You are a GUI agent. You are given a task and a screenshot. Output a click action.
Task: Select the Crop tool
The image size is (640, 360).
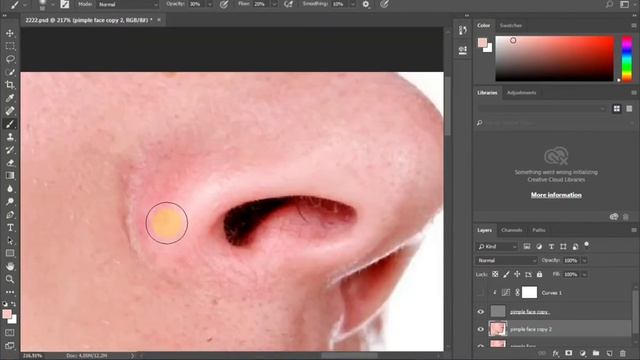coord(10,85)
